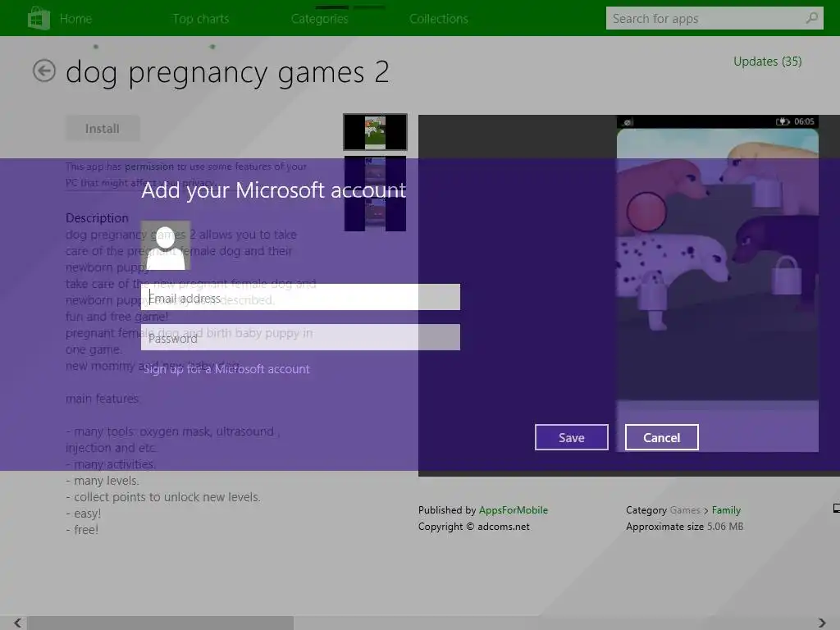Click the Windows Store logo icon
This screenshot has height=630, width=840.
pyautogui.click(x=39, y=18)
